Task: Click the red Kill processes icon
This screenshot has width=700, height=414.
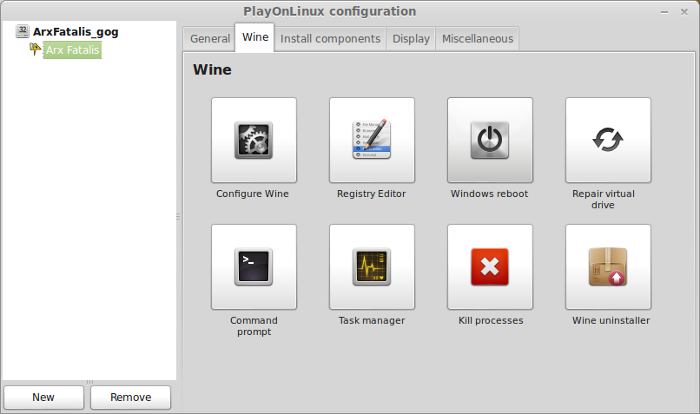Action: (490, 267)
